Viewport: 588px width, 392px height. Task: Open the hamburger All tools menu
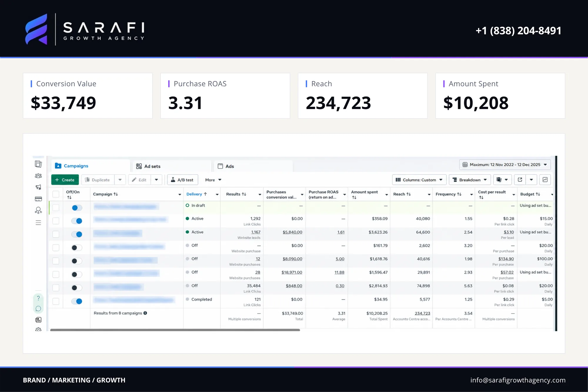[38, 223]
